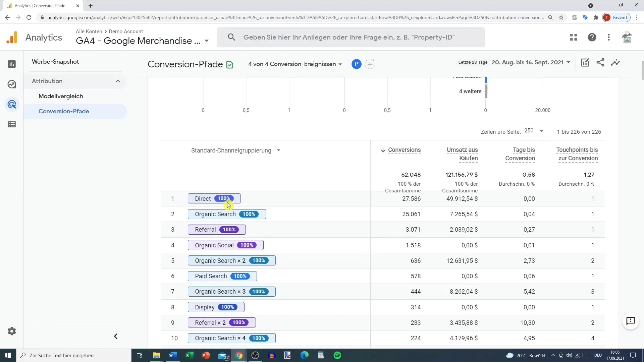Open the Chrome extensions puzzle icon

point(596,17)
